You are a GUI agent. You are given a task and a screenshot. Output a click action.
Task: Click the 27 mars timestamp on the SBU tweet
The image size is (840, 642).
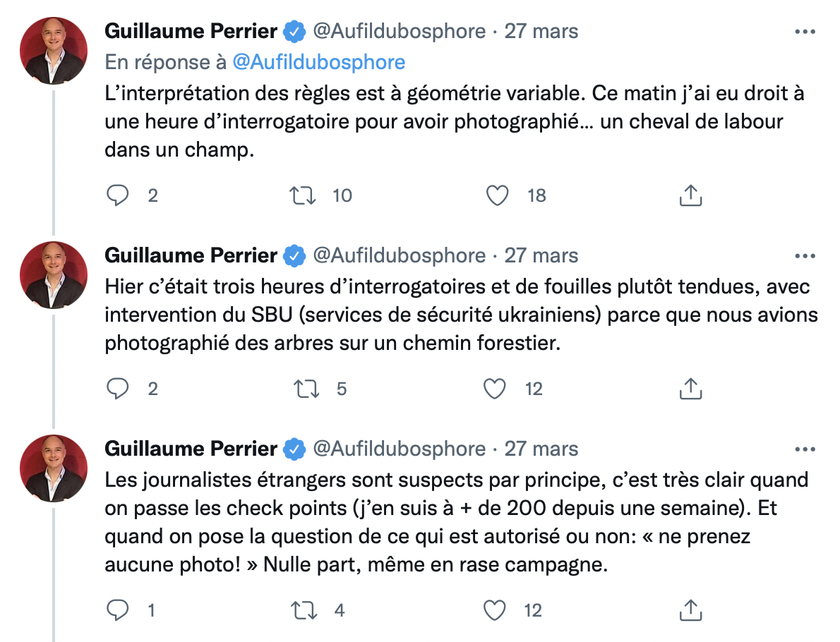coord(541,255)
